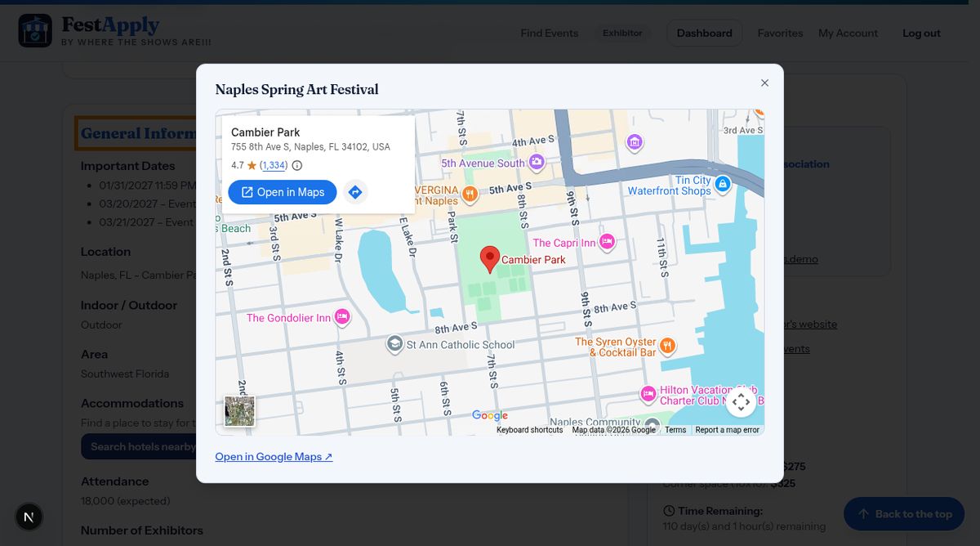Go to Find Events in navigation
980x546 pixels.
(550, 34)
